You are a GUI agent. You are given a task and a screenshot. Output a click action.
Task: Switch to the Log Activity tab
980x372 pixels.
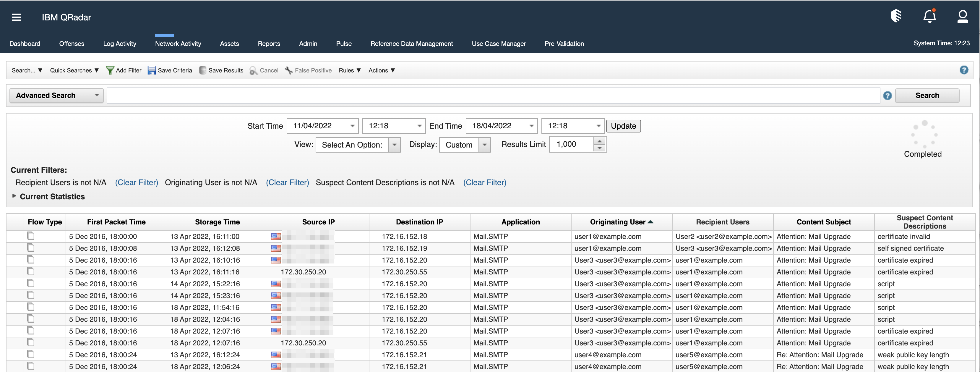pos(119,43)
